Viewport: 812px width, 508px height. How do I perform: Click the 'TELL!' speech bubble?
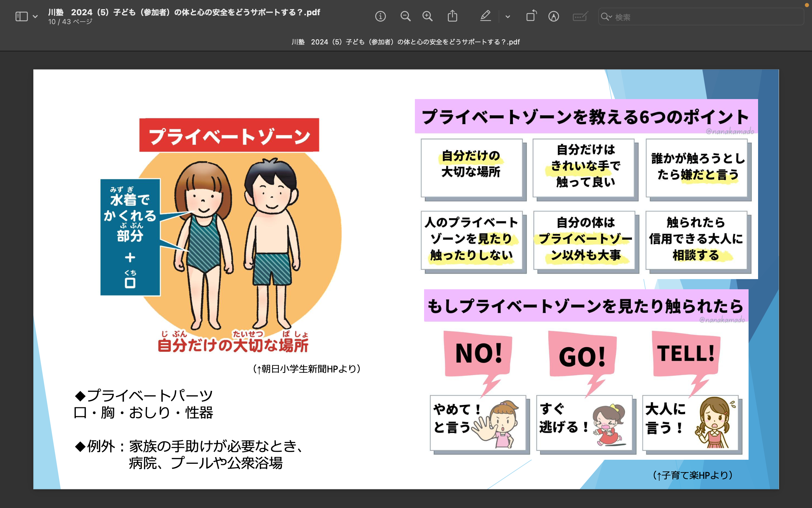point(686,354)
